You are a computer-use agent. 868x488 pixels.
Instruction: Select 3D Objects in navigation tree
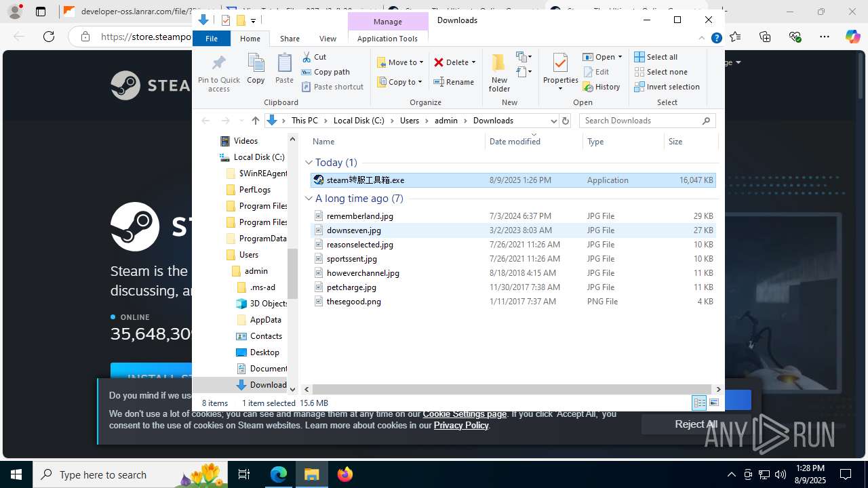[261, 304]
